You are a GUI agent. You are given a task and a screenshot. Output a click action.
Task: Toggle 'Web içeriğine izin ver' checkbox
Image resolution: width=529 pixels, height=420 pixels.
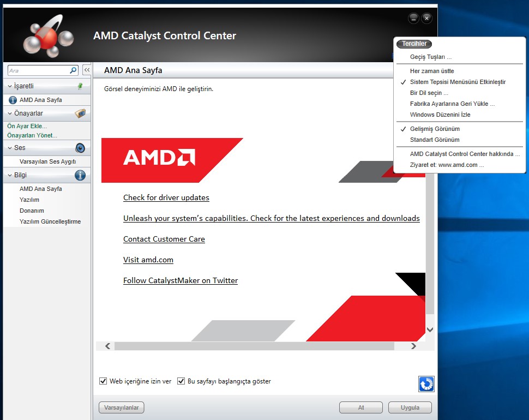pos(103,381)
